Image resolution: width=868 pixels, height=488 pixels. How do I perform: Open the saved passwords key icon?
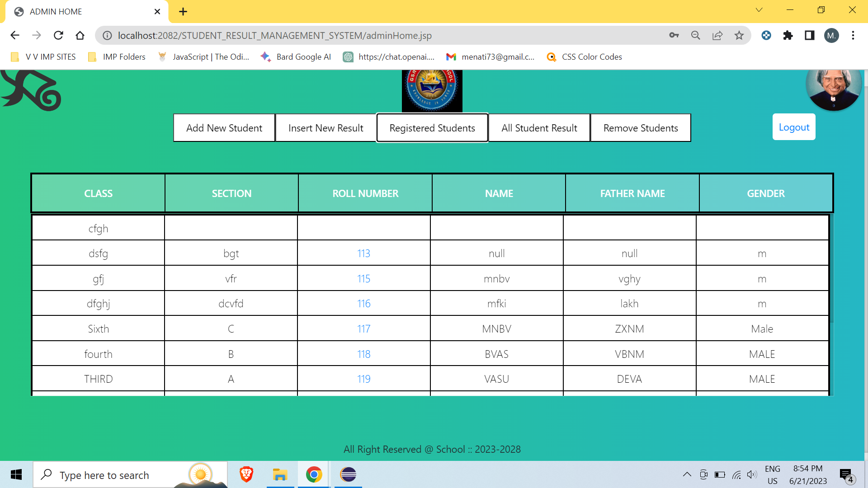pos(674,35)
